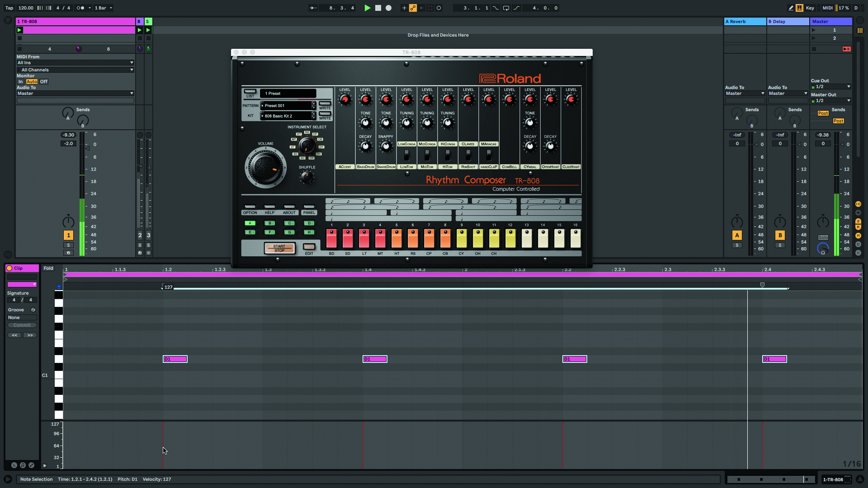Open the Master Out dropdown
The width and height of the screenshot is (868, 488).
coord(831,101)
